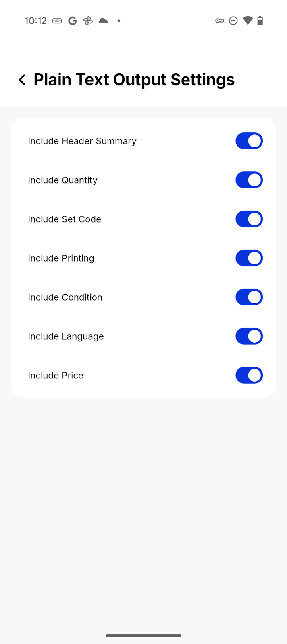Tap the VPN key status icon
Screen dimensions: 287x644
pyautogui.click(x=220, y=21)
